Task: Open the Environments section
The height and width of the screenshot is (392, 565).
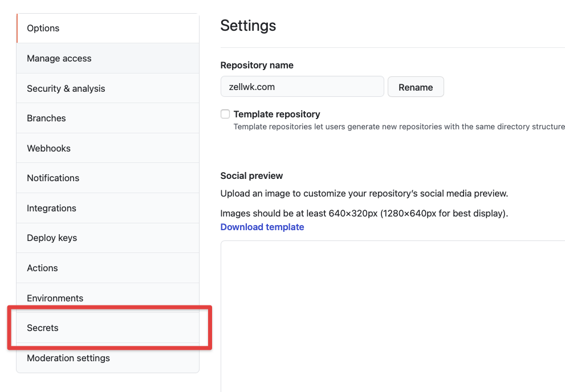Action: 55,298
